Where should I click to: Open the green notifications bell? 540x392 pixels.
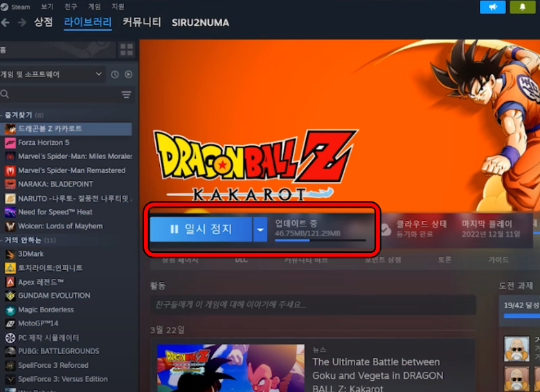523,7
